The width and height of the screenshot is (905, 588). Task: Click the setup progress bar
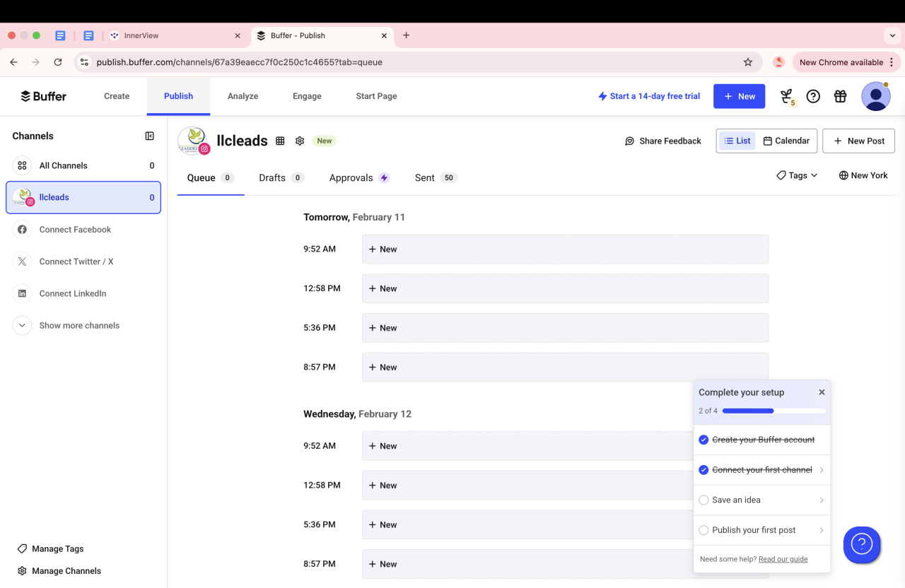click(774, 411)
